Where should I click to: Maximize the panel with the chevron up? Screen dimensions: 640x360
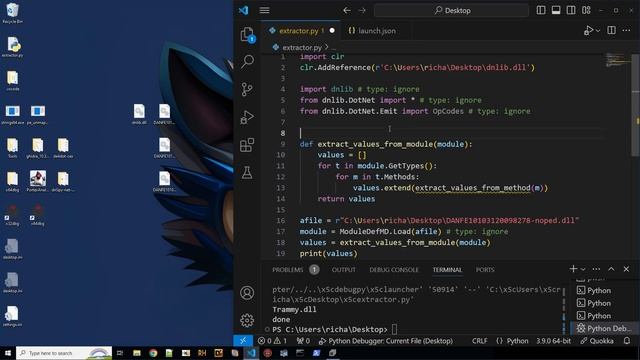[x=611, y=269]
